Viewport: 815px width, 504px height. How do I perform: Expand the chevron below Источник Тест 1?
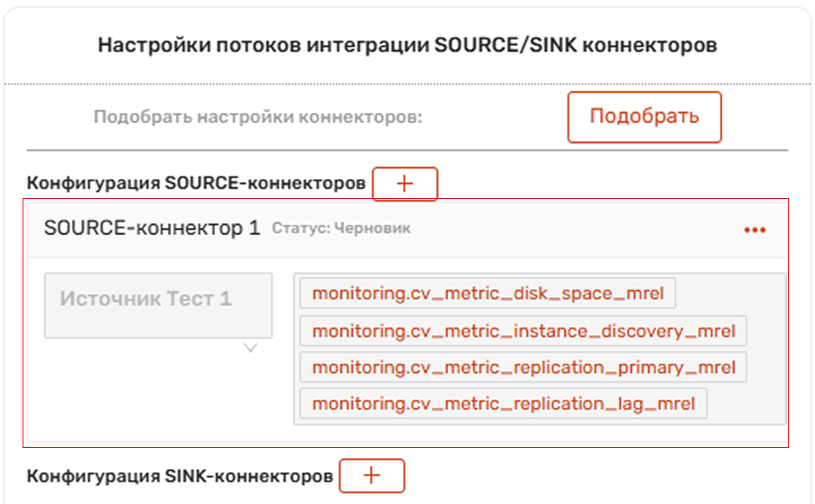(x=251, y=349)
